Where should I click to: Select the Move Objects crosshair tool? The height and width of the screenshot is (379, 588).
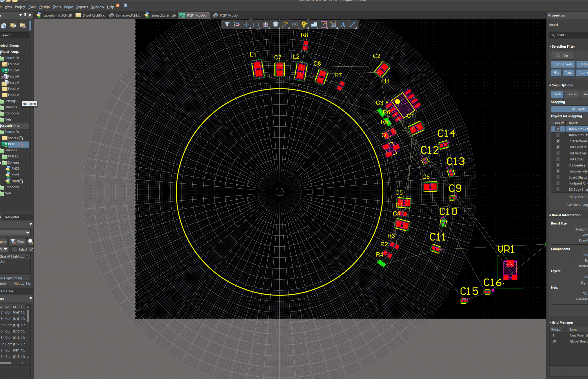pos(246,24)
